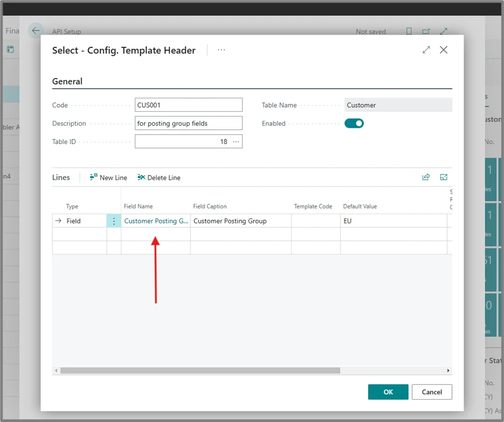Close the Config. Template Header dialog
504x422 pixels.
(x=444, y=50)
